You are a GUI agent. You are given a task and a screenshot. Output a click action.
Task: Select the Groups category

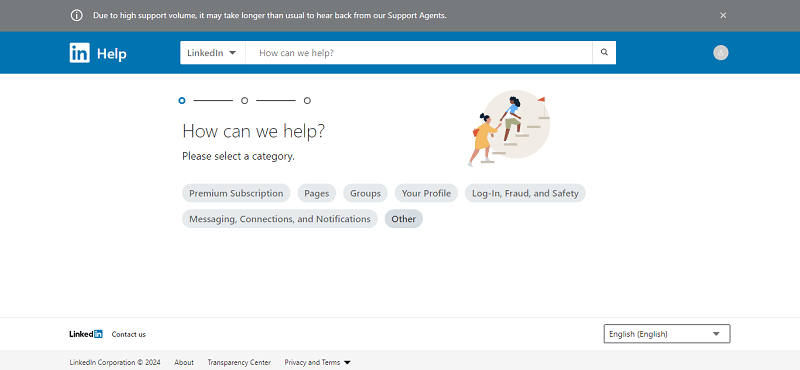point(365,193)
